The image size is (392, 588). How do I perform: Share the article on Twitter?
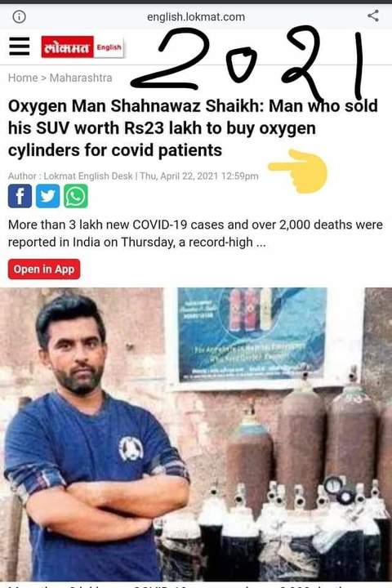47,196
